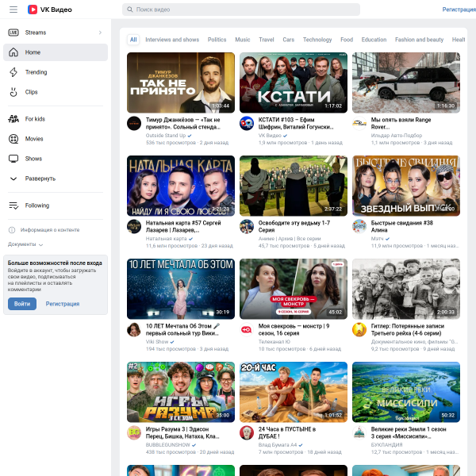Click the VK Видео logo
476x476 pixels.
pos(50,10)
